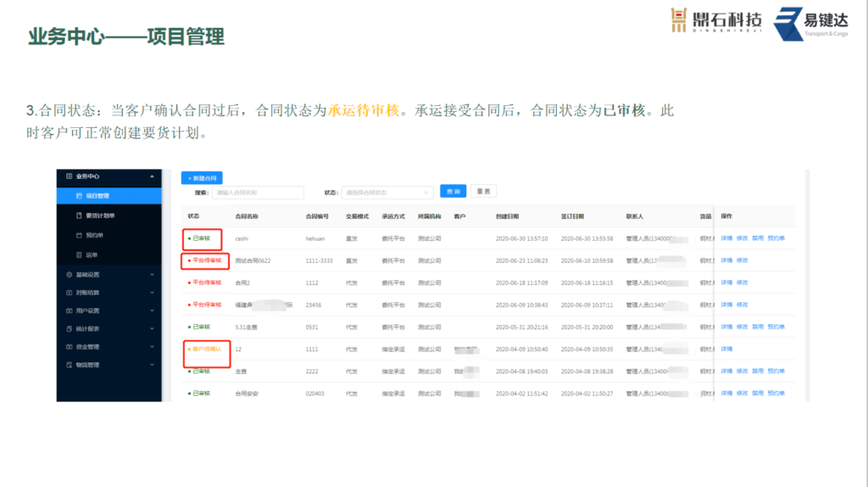Click the 物流管理 icon in sidebar
The image size is (868, 487).
coord(69,365)
